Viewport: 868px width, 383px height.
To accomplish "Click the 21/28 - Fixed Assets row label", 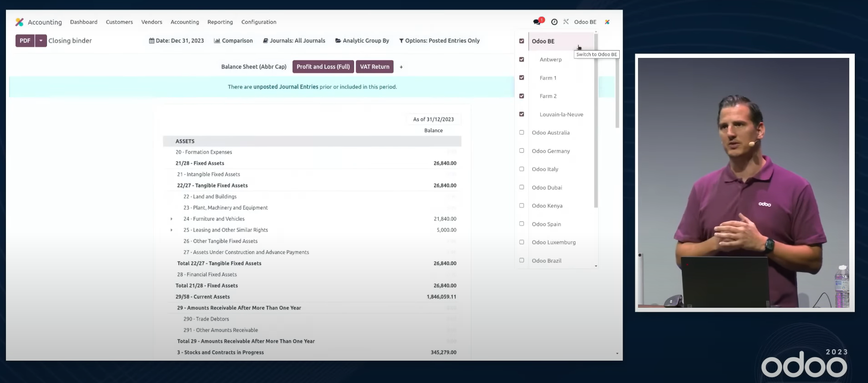I will coord(200,163).
